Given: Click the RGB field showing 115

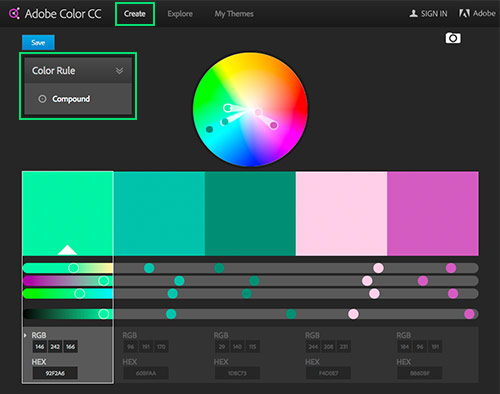Looking at the screenshot, I should coord(253,347).
